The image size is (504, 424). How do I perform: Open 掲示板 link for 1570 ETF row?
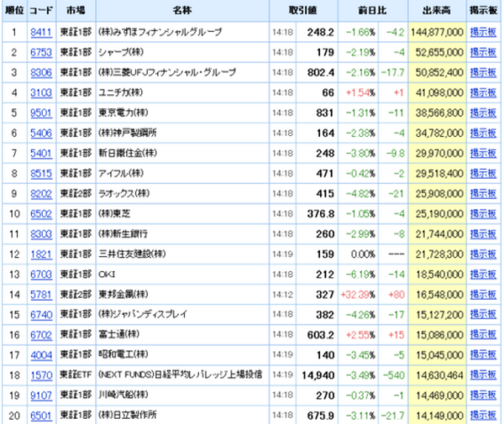coord(483,375)
